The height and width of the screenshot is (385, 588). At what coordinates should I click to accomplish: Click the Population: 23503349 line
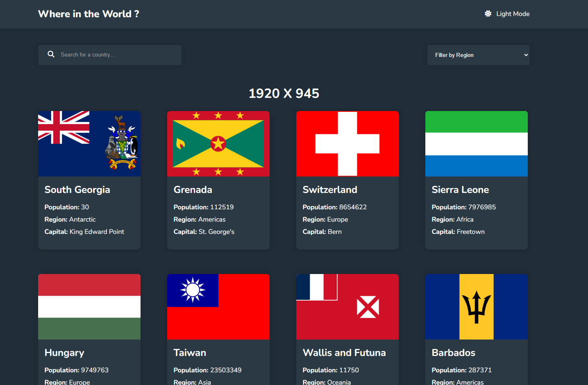[x=207, y=370]
